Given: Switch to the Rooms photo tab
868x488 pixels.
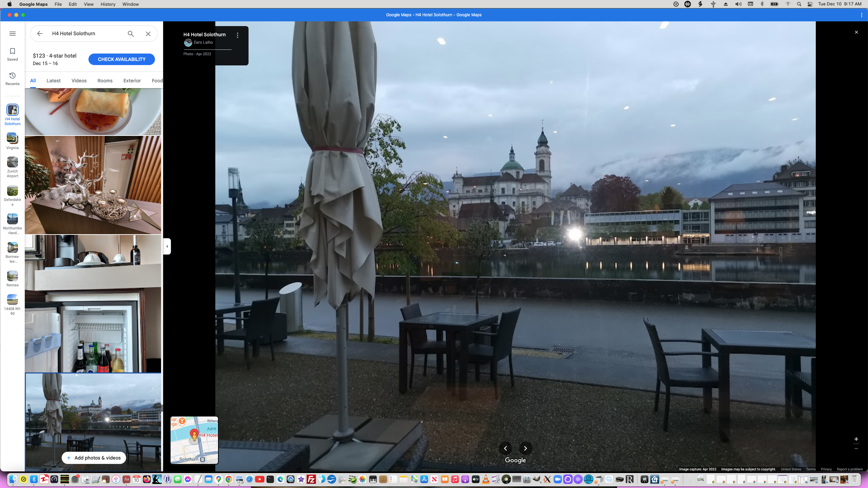Looking at the screenshot, I should point(105,81).
